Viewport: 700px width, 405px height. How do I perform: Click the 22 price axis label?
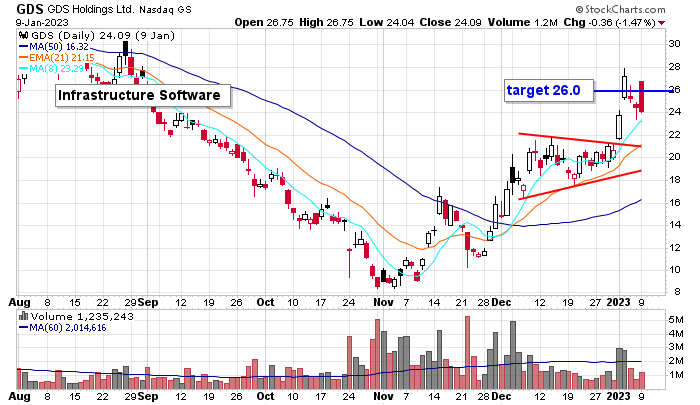coord(674,134)
